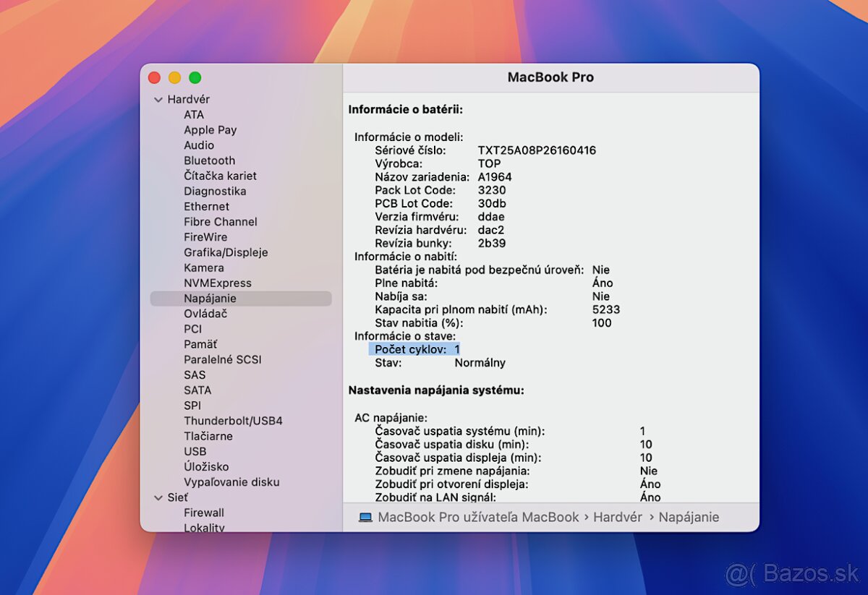Select Firewall under Sieť
The height and width of the screenshot is (595, 868).
tap(204, 513)
